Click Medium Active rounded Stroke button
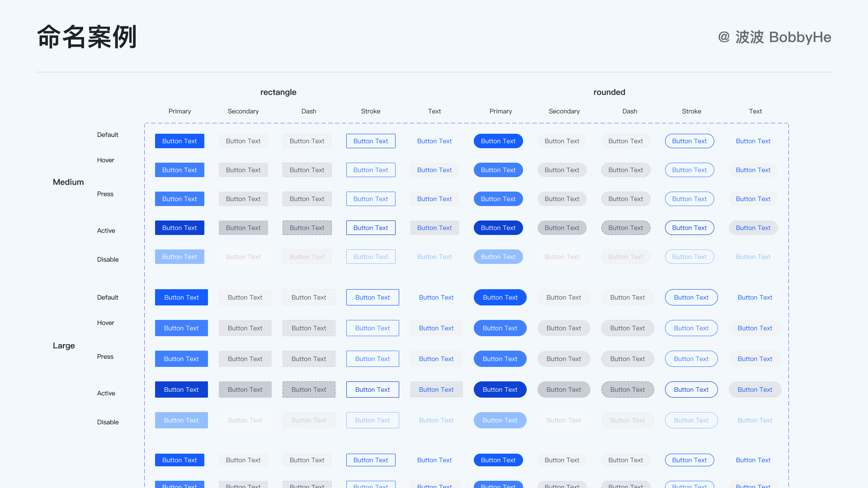The width and height of the screenshot is (868, 488). click(x=689, y=228)
